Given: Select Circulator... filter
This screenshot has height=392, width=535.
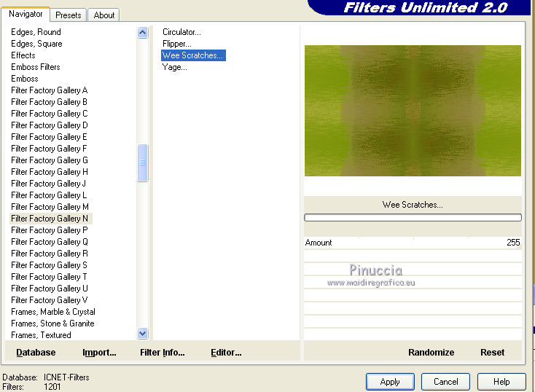Looking at the screenshot, I should click(x=181, y=32).
